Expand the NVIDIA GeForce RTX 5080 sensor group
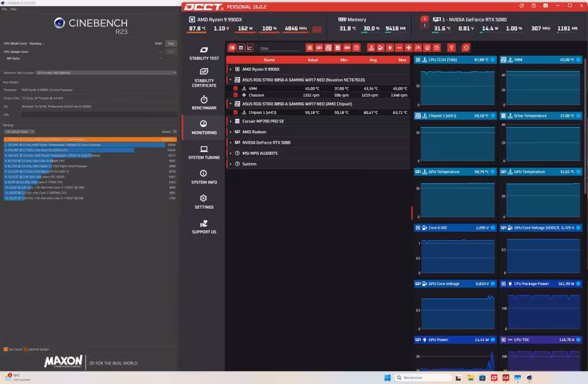This screenshot has width=588, height=384. [x=231, y=143]
